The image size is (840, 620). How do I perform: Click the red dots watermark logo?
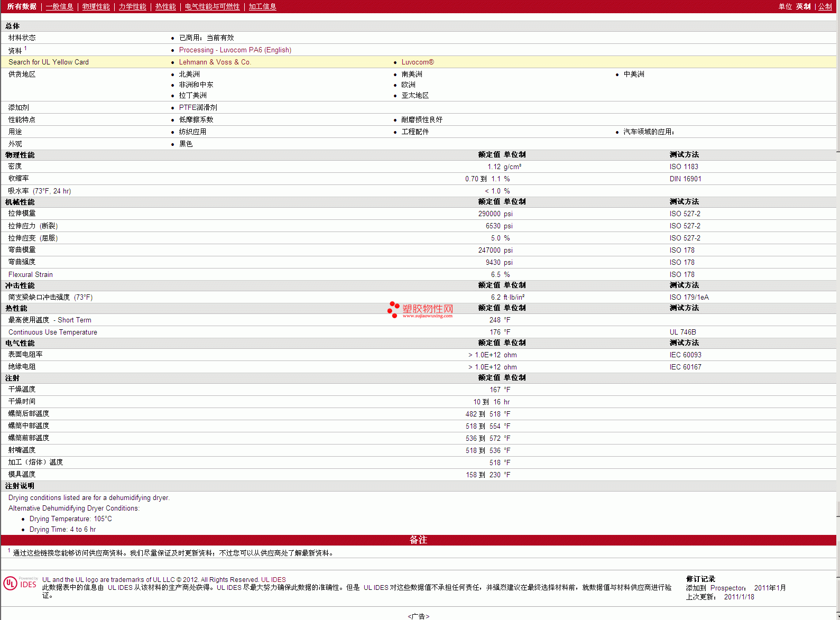[393, 309]
